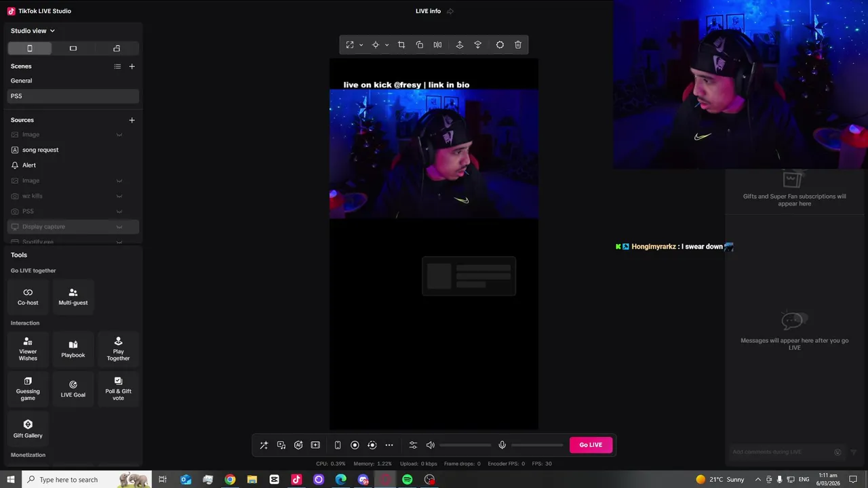Show the hidden PS5 camera source

click(119, 211)
